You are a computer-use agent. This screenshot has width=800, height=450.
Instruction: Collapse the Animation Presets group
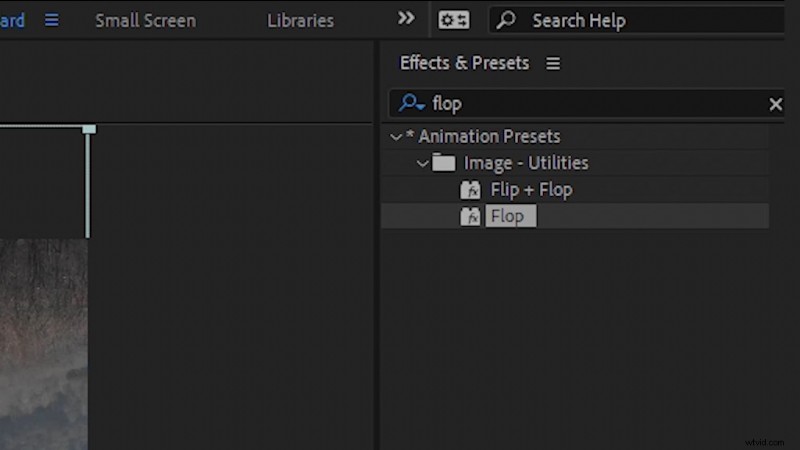click(396, 137)
